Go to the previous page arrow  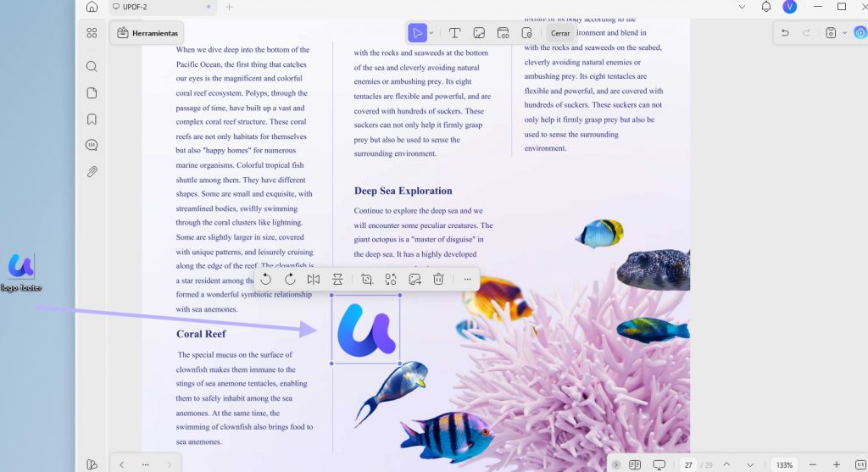[x=726, y=465]
